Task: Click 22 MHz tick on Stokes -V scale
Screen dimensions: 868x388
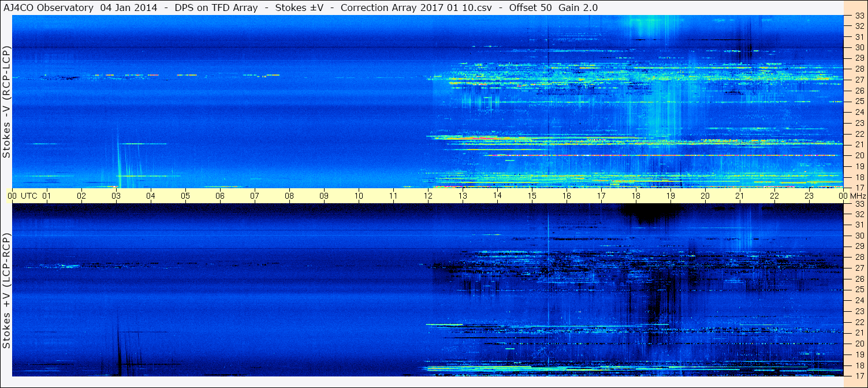Action: pyautogui.click(x=859, y=134)
